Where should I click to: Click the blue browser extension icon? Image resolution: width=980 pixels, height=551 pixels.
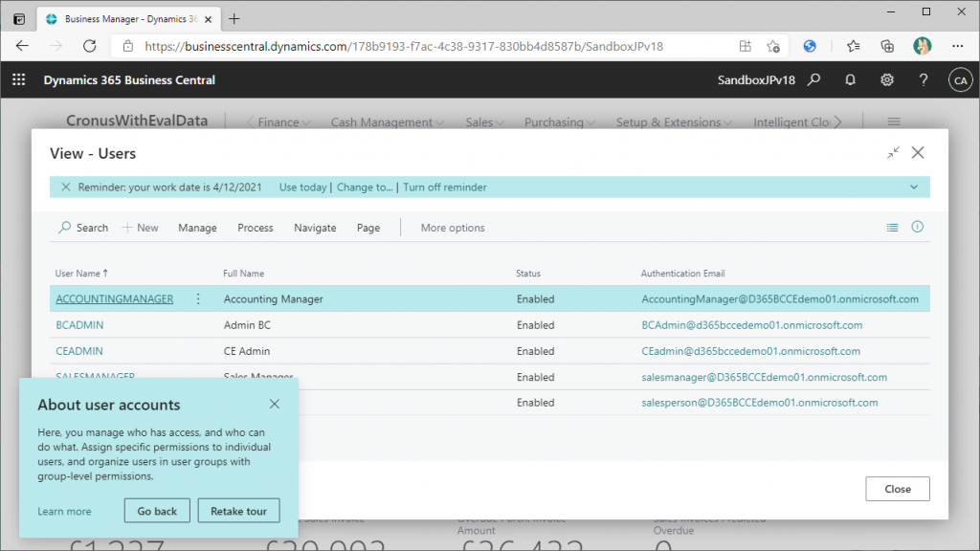tap(810, 46)
